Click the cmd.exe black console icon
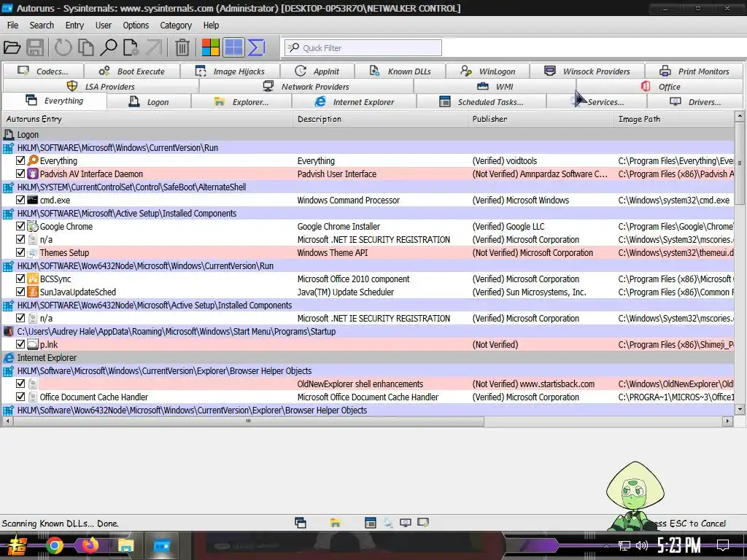 [33, 200]
